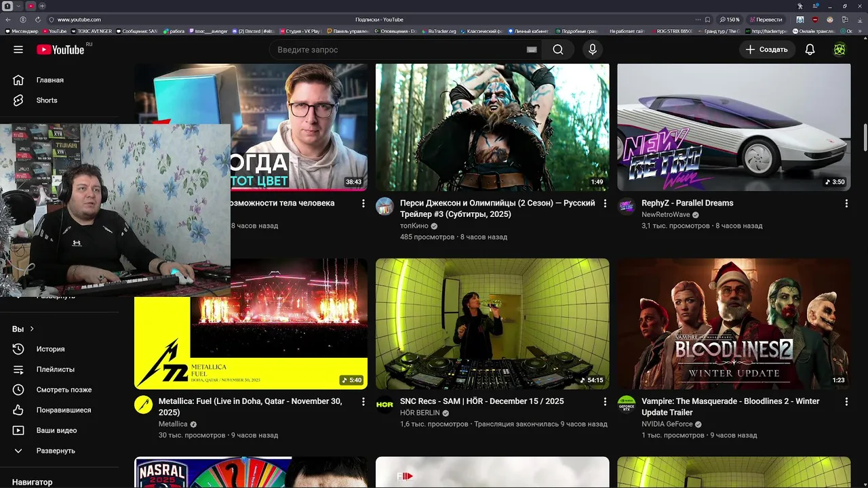The width and height of the screenshot is (868, 488).
Task: Open options for RephyZ - Parallel Dreams
Action: tap(846, 203)
